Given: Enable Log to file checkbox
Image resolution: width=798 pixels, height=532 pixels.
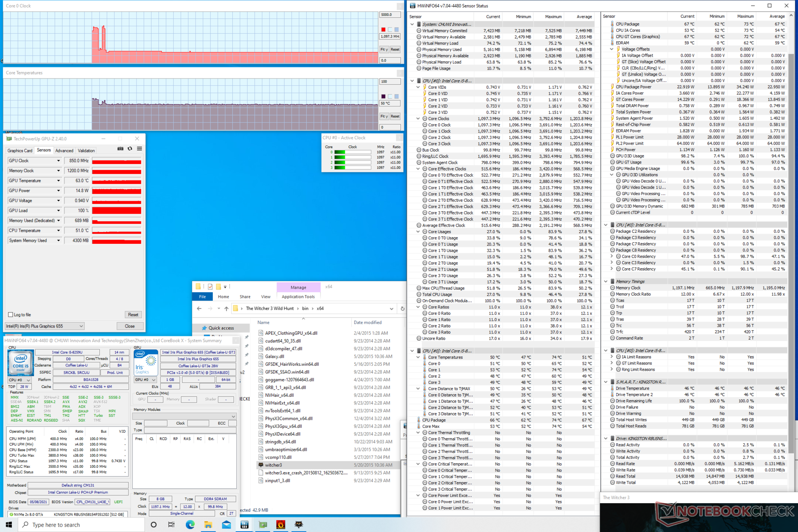Looking at the screenshot, I should point(11,315).
